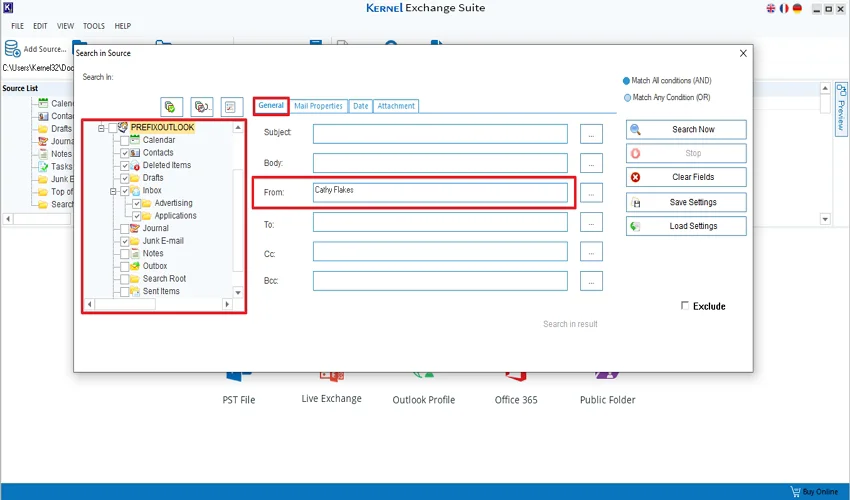
Task: Check the Notes folder checkbox
Action: click(125, 254)
